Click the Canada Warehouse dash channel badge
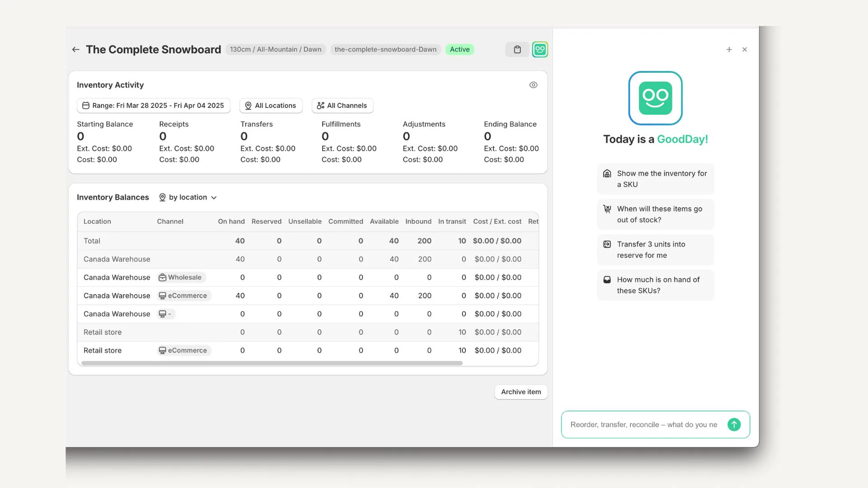The width and height of the screenshot is (868, 488). tap(166, 314)
